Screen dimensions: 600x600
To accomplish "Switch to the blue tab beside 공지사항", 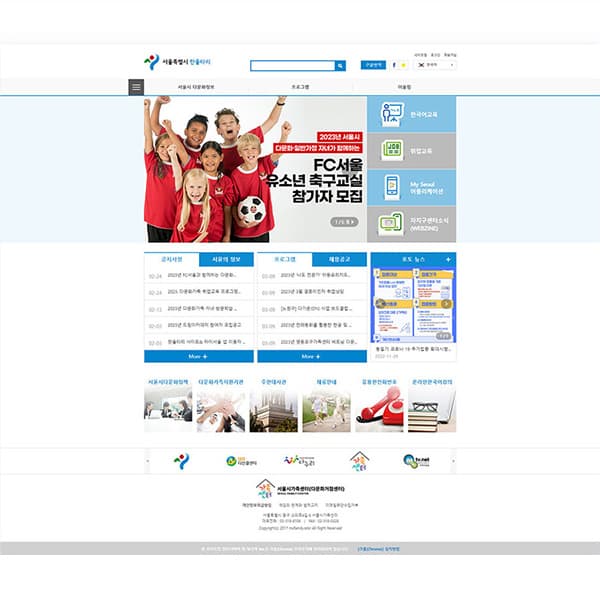I will click(x=226, y=259).
